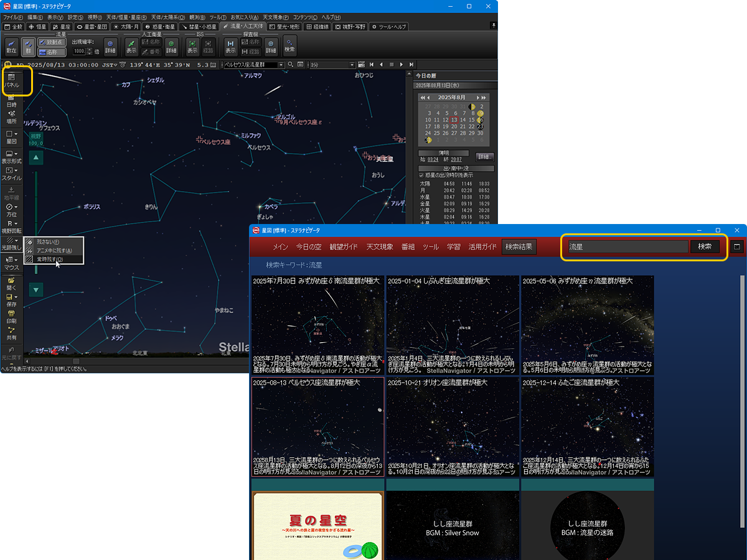Toggle the 群 meteor shower button
Viewport: 747px width, 560px height.
click(x=28, y=47)
